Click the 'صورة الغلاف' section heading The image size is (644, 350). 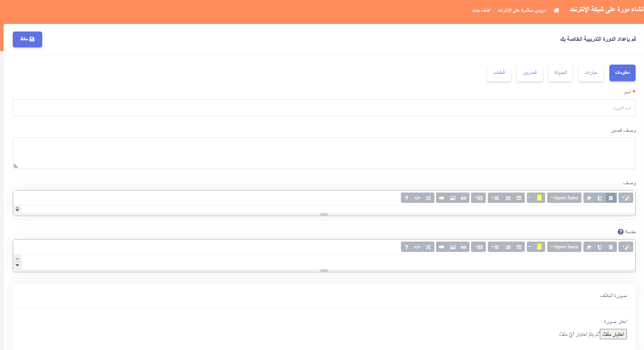coord(613,295)
